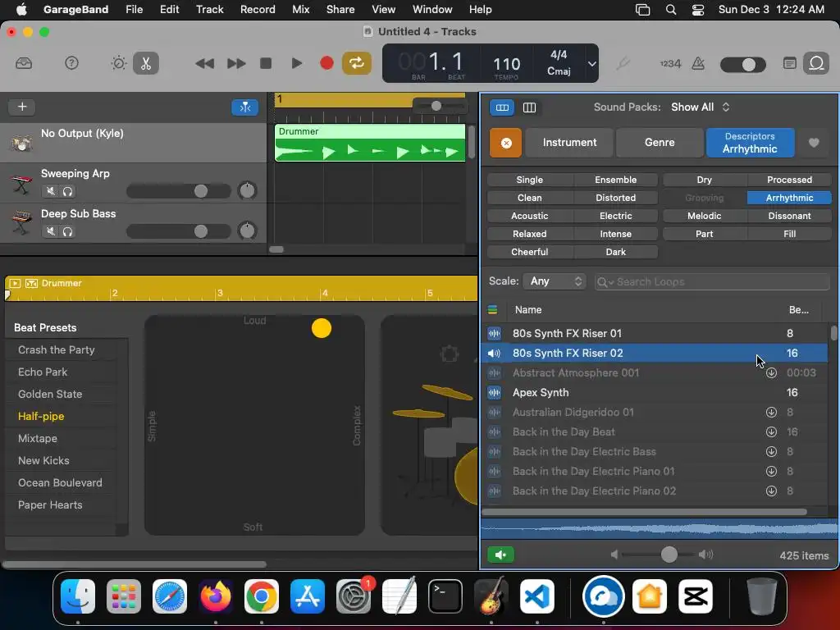Image resolution: width=840 pixels, height=630 pixels.
Task: Open the Track menu
Action: (209, 9)
